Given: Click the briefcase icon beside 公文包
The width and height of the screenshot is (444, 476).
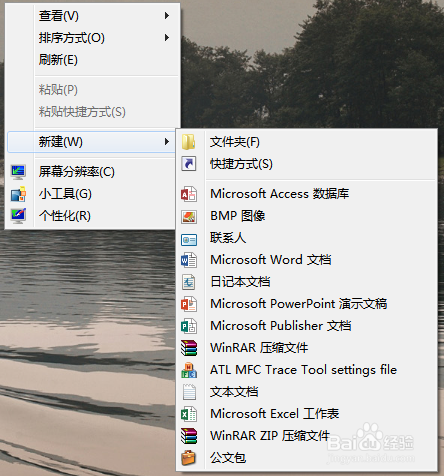Looking at the screenshot, I should coord(188,458).
